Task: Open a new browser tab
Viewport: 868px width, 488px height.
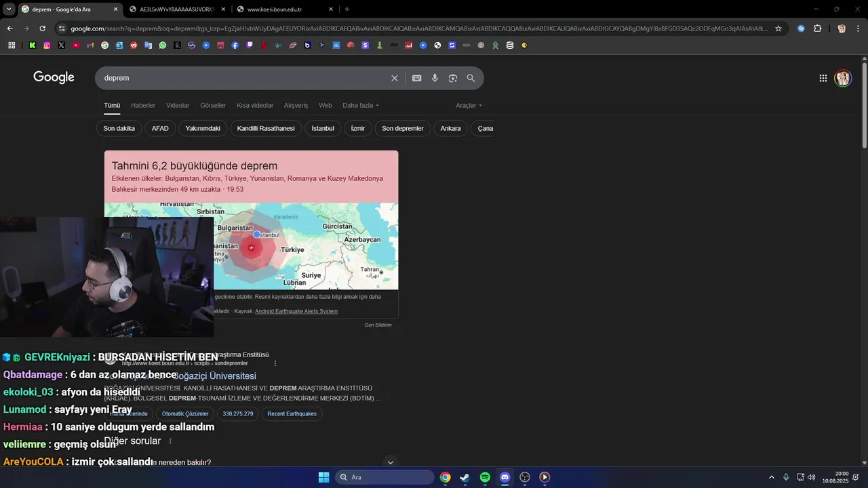Action: coord(347,9)
